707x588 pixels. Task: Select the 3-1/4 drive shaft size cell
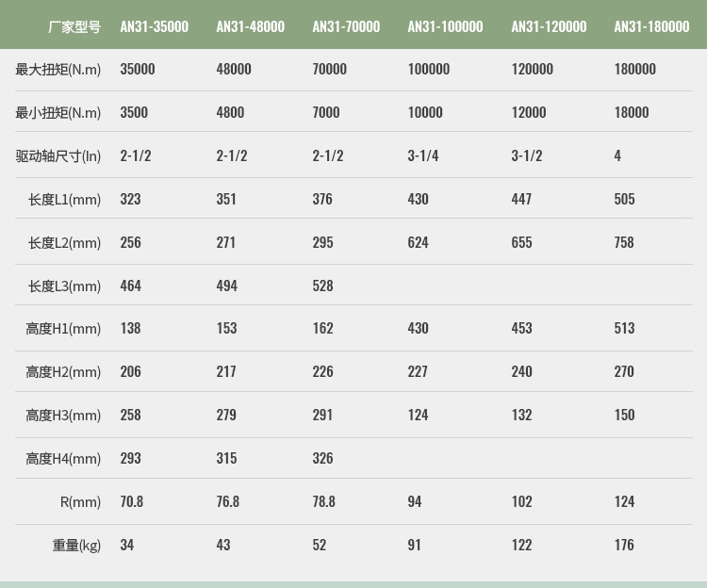(422, 155)
